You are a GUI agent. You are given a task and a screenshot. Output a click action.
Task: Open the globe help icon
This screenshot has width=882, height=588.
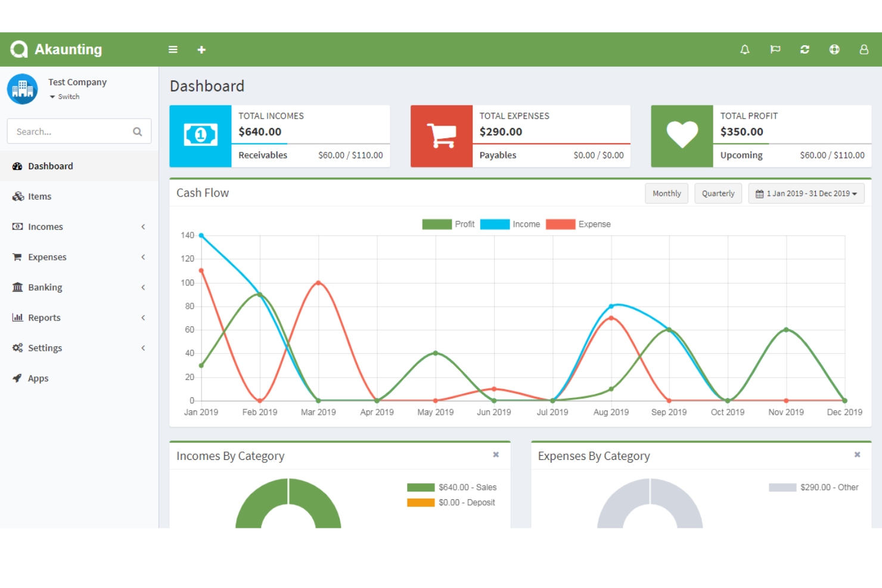[x=834, y=49]
